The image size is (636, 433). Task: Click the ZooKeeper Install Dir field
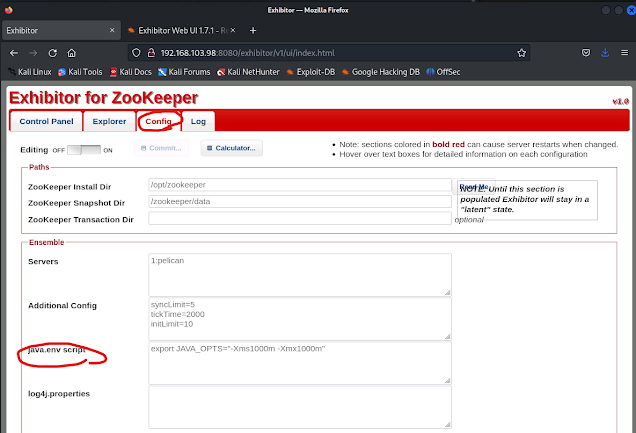click(300, 185)
